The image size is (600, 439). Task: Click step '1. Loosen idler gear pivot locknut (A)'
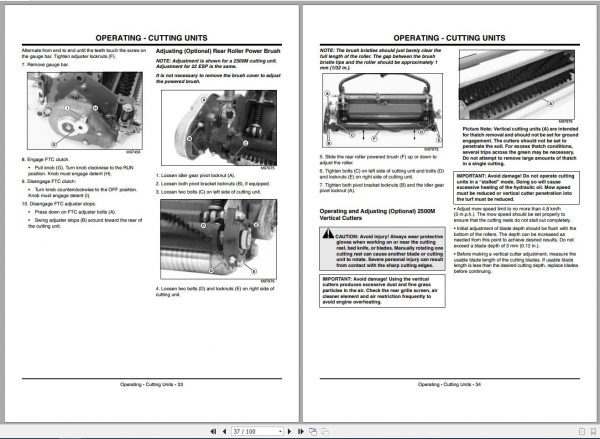(195, 175)
